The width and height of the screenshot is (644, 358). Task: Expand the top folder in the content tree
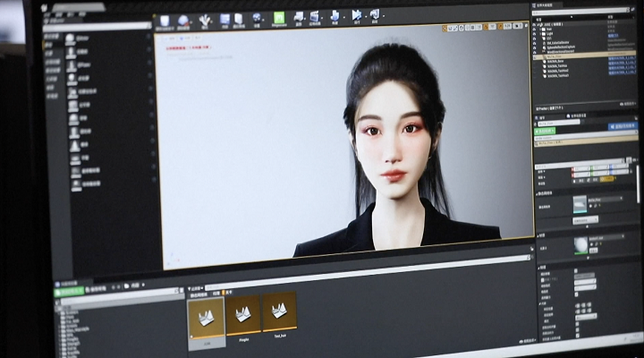coord(57,305)
